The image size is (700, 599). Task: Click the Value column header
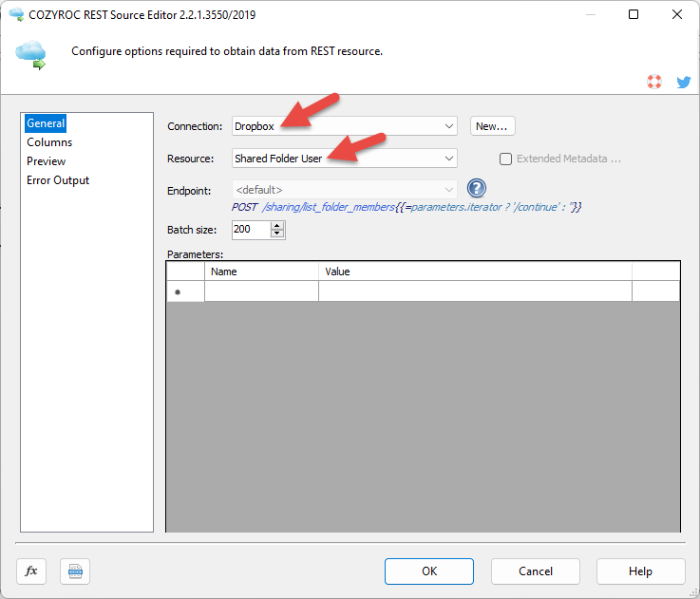[x=475, y=271]
